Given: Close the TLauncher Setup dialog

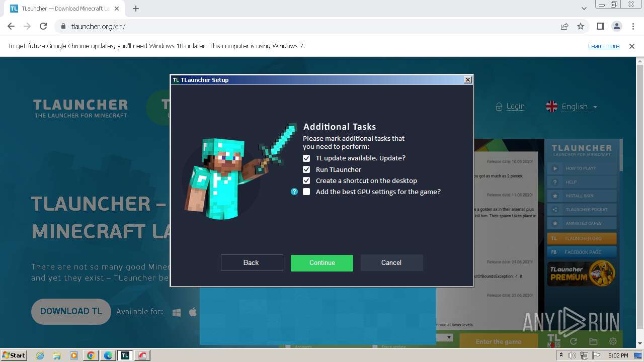Looking at the screenshot, I should [x=468, y=79].
